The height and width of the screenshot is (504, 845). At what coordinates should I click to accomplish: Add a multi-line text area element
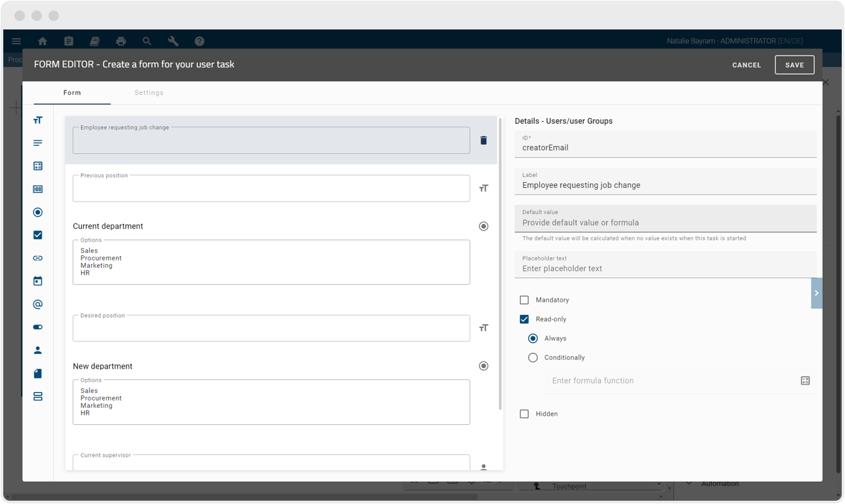tap(38, 143)
